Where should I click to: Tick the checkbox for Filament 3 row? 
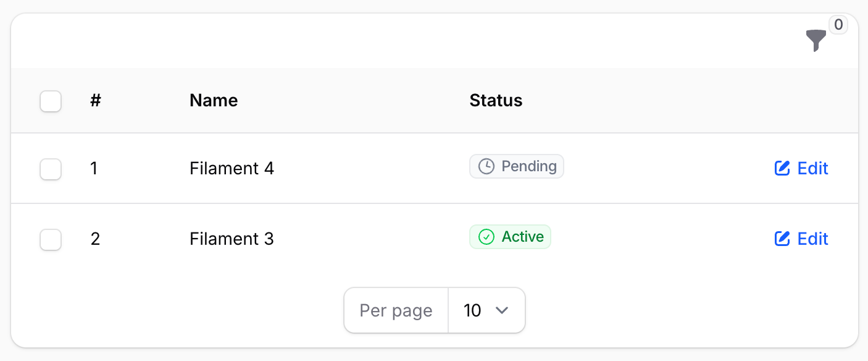pyautogui.click(x=51, y=240)
